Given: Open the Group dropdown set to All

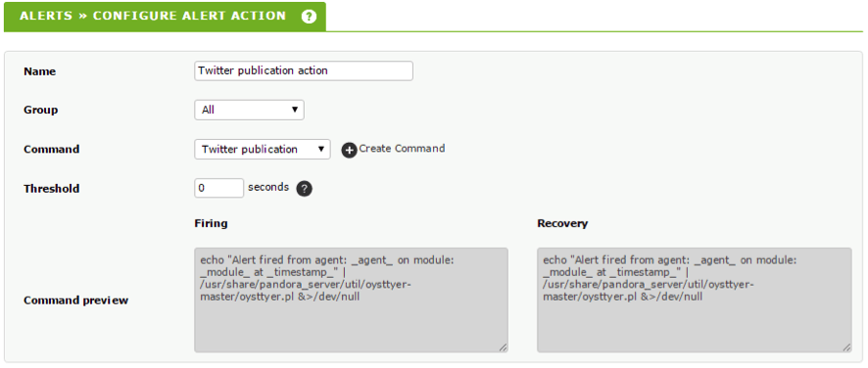Looking at the screenshot, I should coord(249,111).
